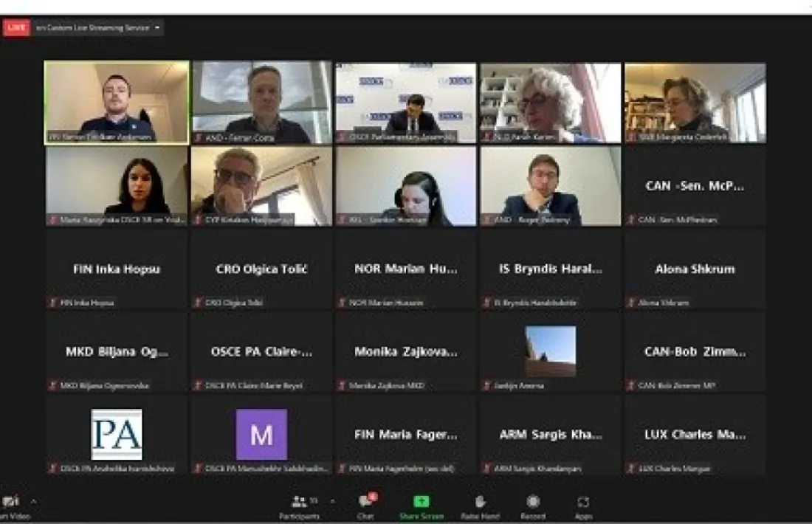Click the green Share Screen icon
This screenshot has height=524, width=812.
421,501
